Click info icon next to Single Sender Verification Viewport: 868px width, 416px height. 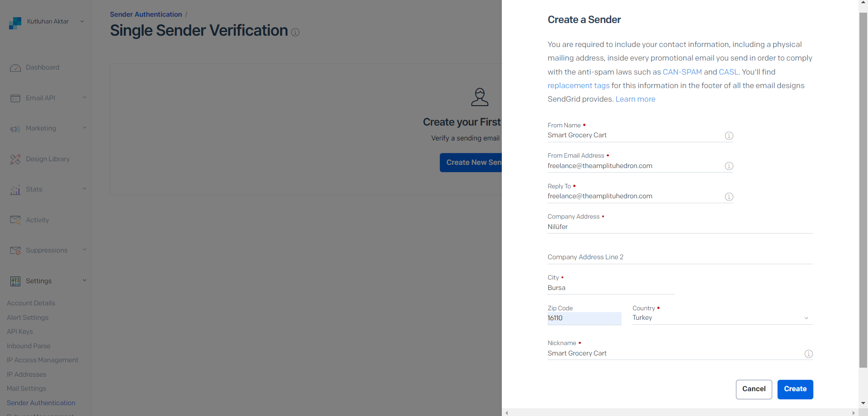[295, 33]
